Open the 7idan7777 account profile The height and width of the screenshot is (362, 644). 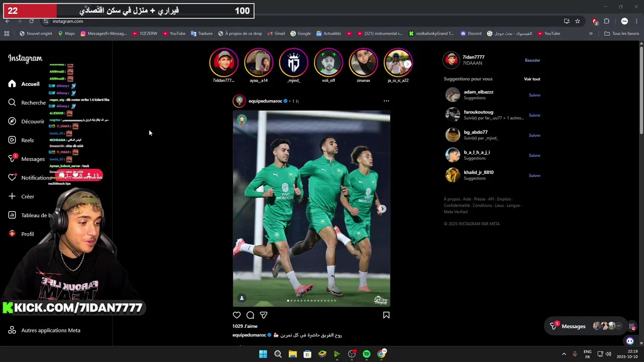point(473,57)
